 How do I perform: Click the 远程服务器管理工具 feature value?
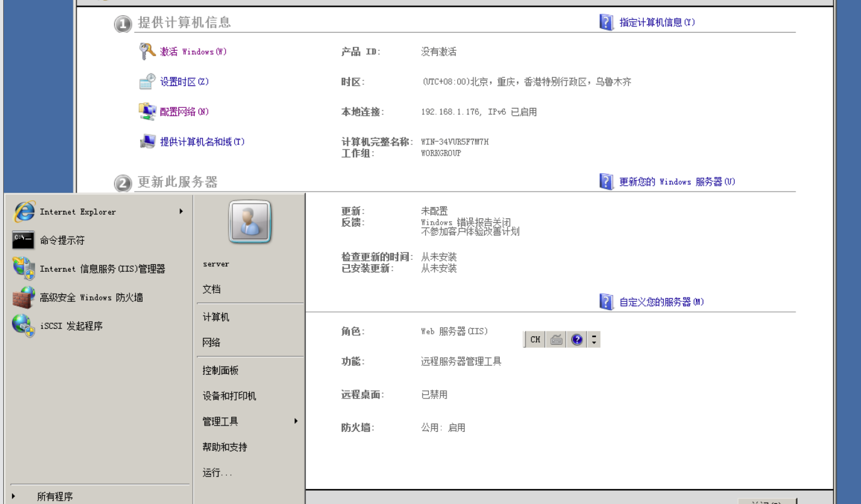461,362
